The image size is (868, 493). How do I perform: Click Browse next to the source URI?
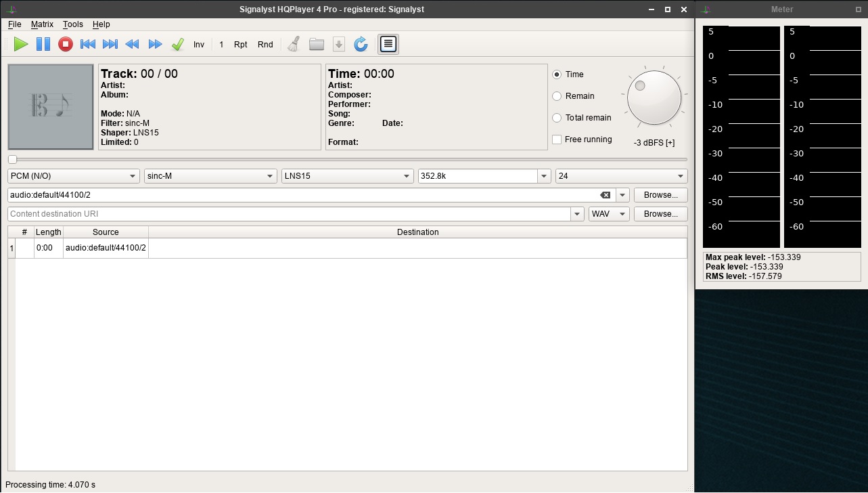tap(660, 195)
